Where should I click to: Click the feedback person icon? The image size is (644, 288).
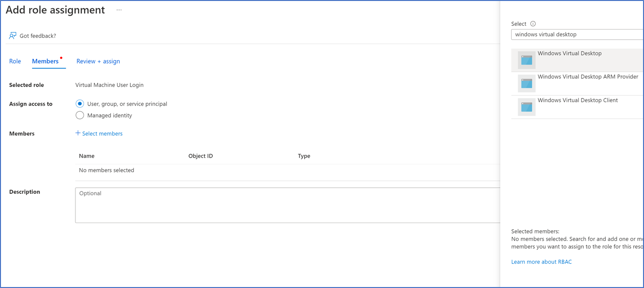coord(13,36)
